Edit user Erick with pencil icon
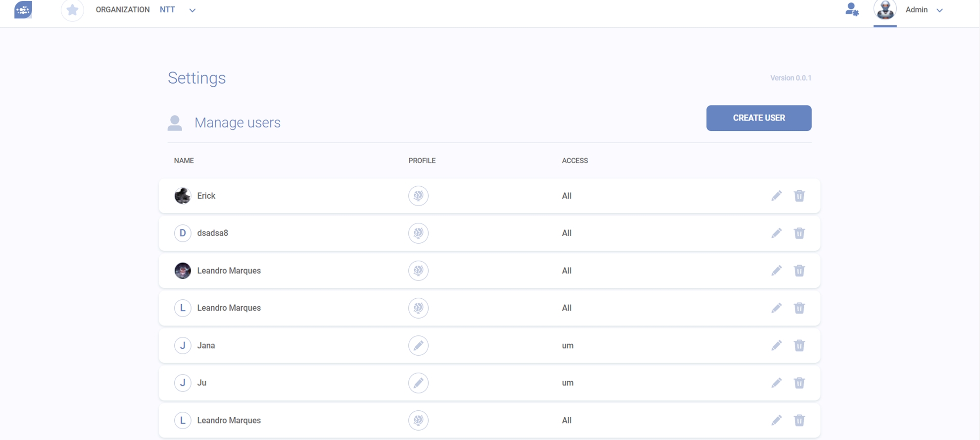Viewport: 980px width, 440px height. pyautogui.click(x=776, y=196)
